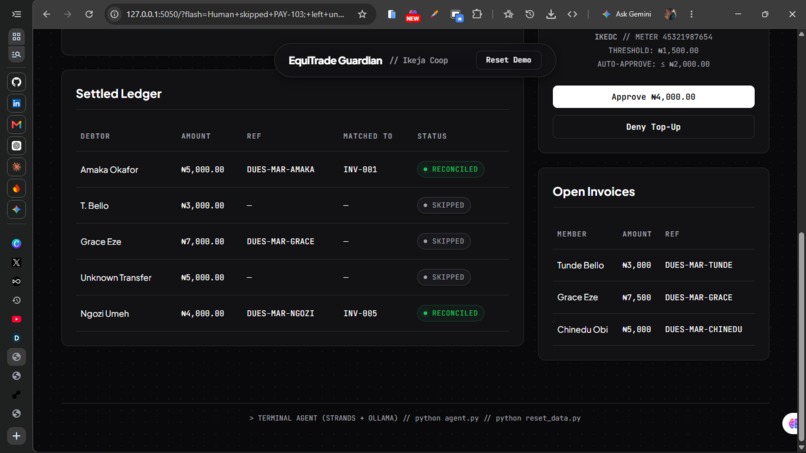Click the MATCHED TO column header
Viewport: 806px width, 453px height.
pos(368,136)
